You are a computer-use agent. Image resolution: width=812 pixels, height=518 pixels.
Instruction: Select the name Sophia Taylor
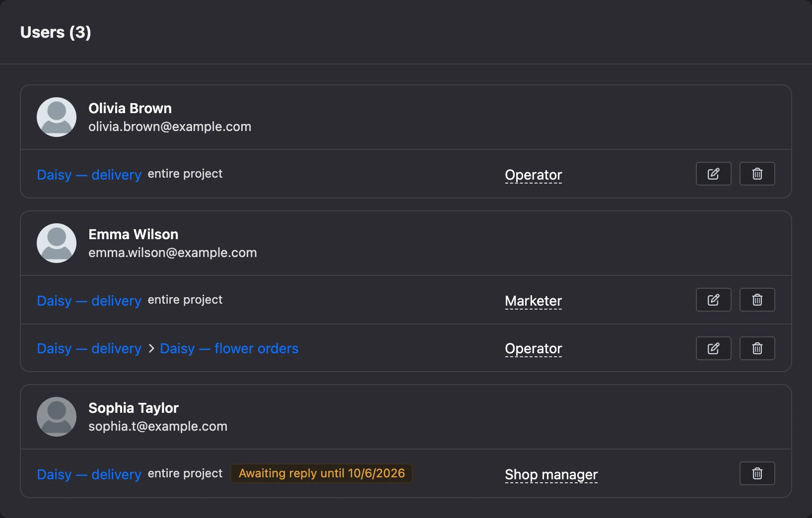coord(134,408)
